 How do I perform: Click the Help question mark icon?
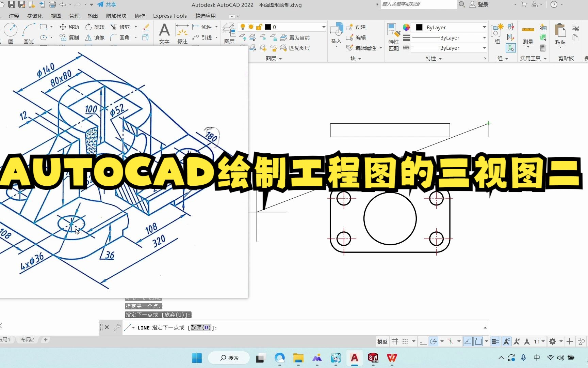[554, 4]
